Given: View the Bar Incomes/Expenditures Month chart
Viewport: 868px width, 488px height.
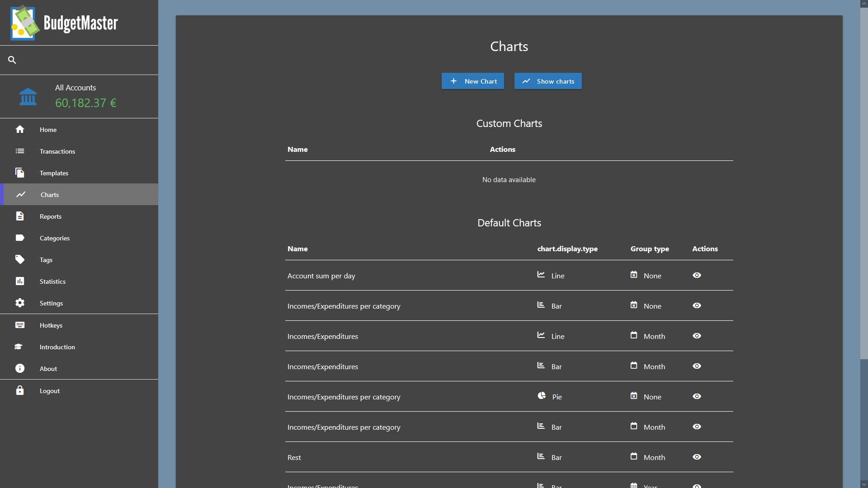Looking at the screenshot, I should [x=697, y=366].
